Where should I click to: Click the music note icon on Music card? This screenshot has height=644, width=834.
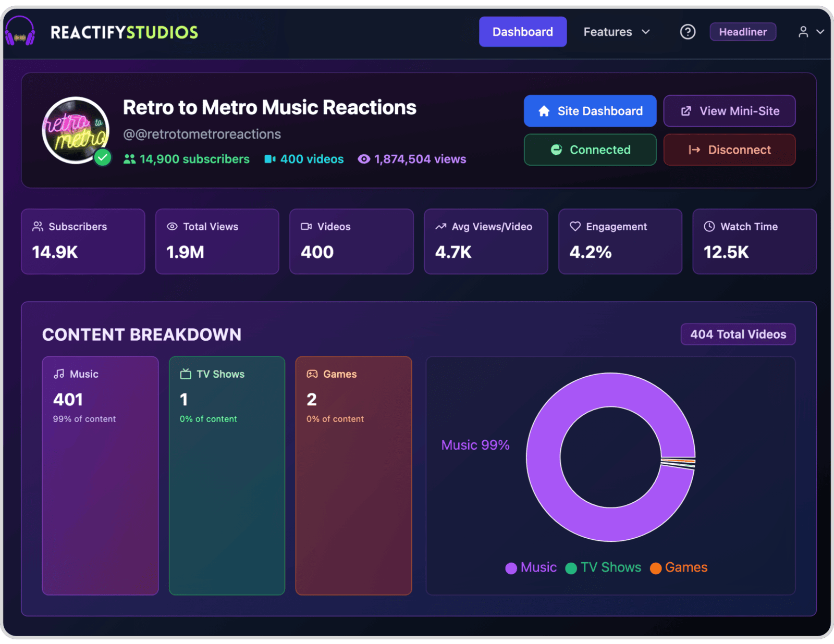[x=59, y=374]
